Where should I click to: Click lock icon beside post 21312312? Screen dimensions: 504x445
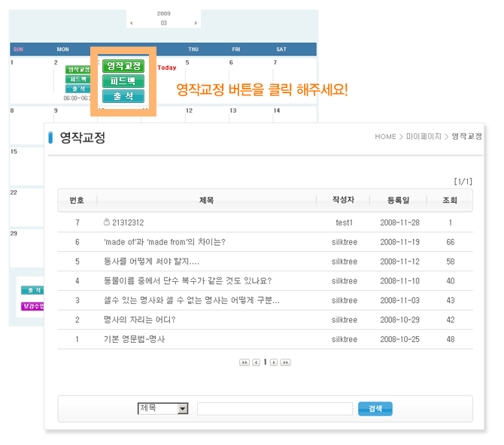[x=107, y=222]
